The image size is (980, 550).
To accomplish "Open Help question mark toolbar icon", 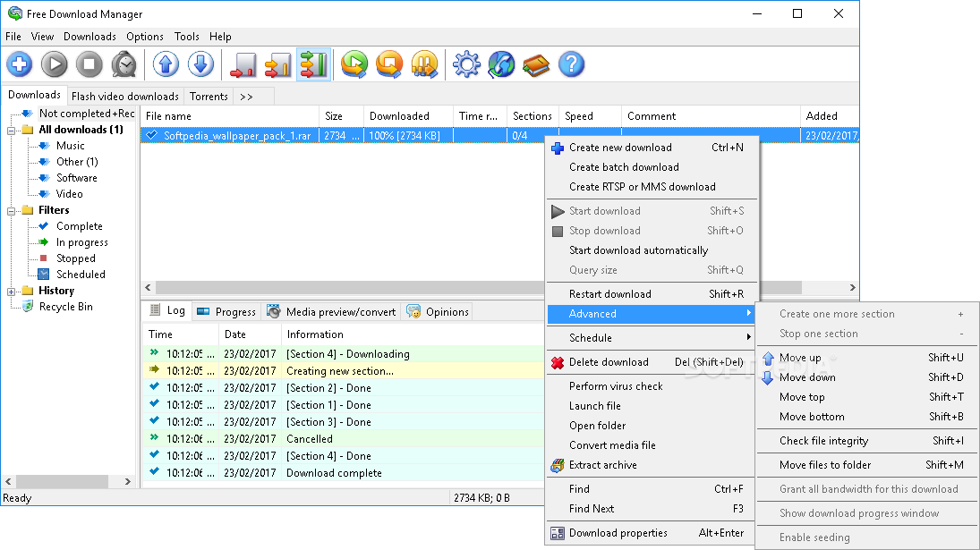I will coord(571,64).
